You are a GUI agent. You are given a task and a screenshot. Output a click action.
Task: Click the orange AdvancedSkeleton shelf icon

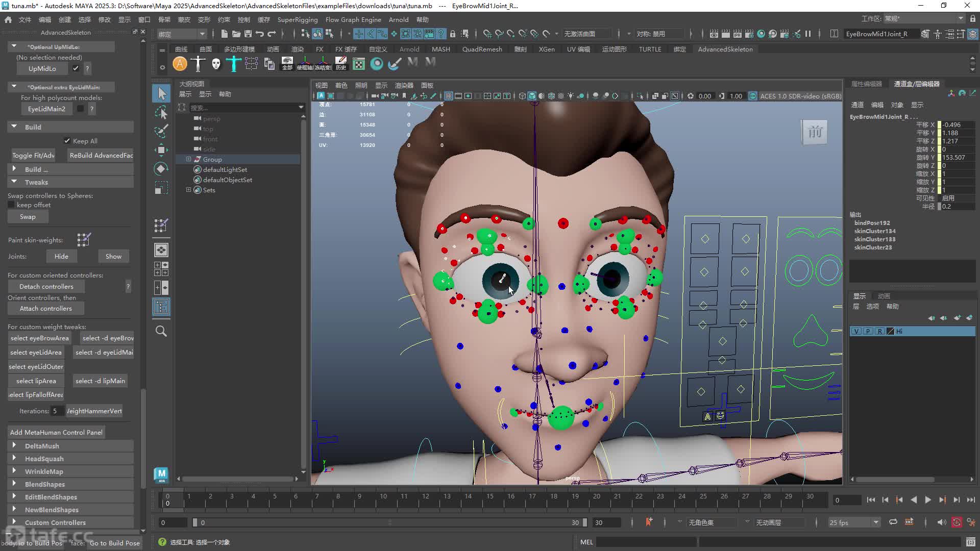[180, 64]
